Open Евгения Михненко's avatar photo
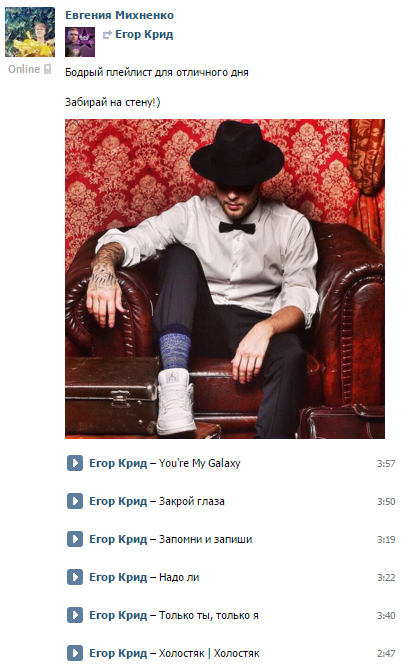Screen dimensions: 412x669 pos(30,32)
